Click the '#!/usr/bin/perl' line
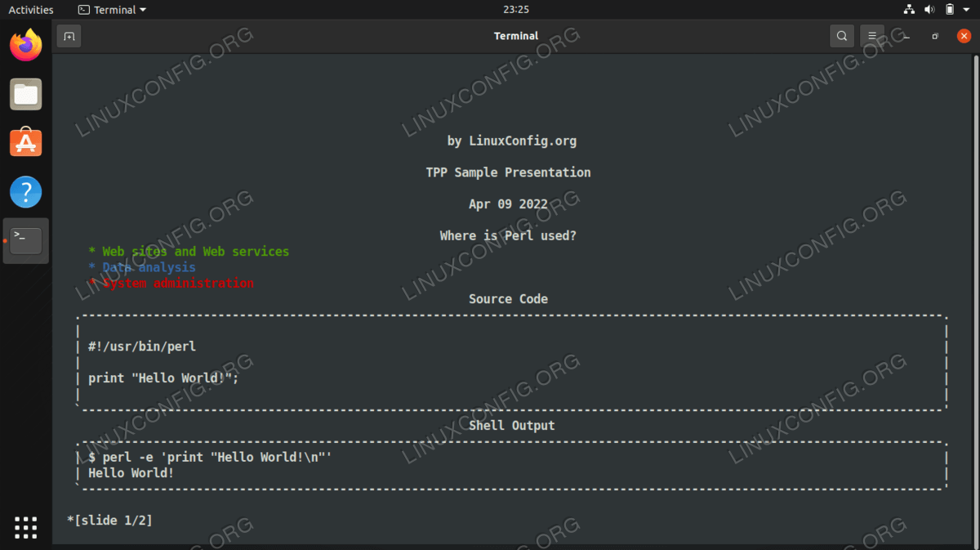The width and height of the screenshot is (980, 550). coord(142,347)
